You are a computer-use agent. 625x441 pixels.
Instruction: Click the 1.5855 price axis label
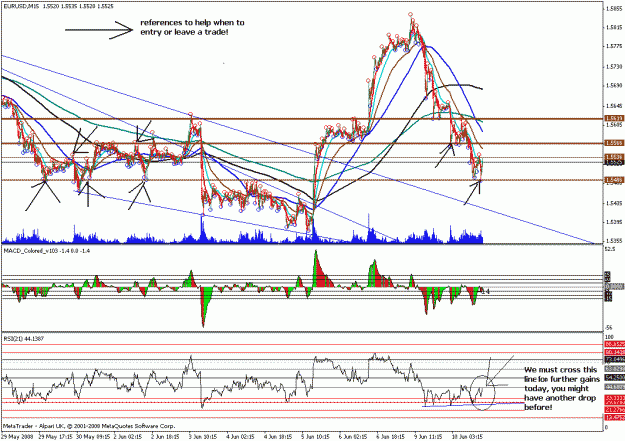[614, 8]
